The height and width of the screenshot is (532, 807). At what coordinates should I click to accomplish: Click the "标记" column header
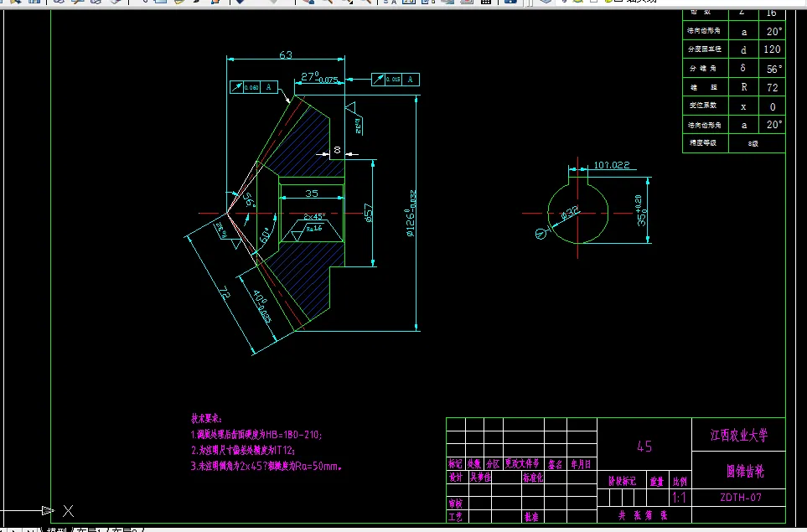pyautogui.click(x=456, y=464)
